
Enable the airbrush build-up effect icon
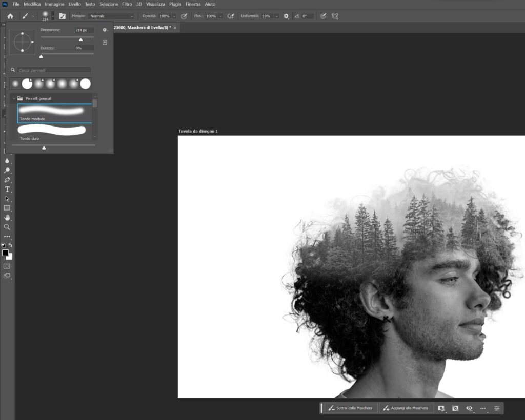coord(230,16)
